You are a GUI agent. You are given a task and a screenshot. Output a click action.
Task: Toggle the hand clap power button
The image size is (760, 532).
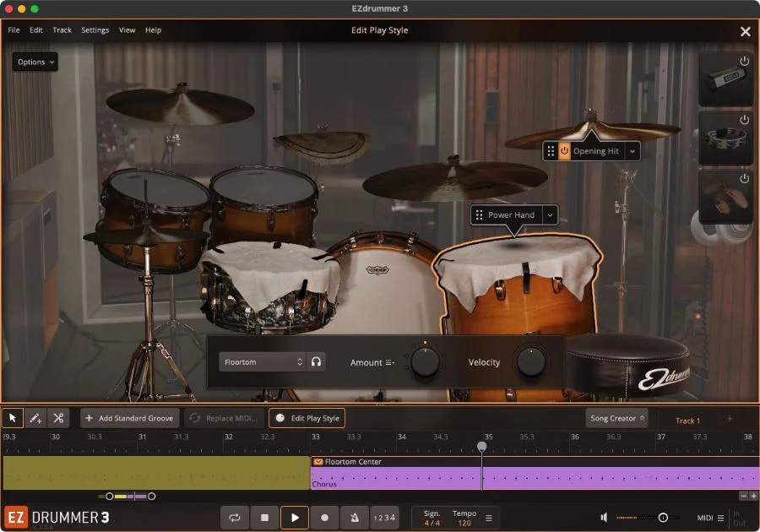(744, 179)
